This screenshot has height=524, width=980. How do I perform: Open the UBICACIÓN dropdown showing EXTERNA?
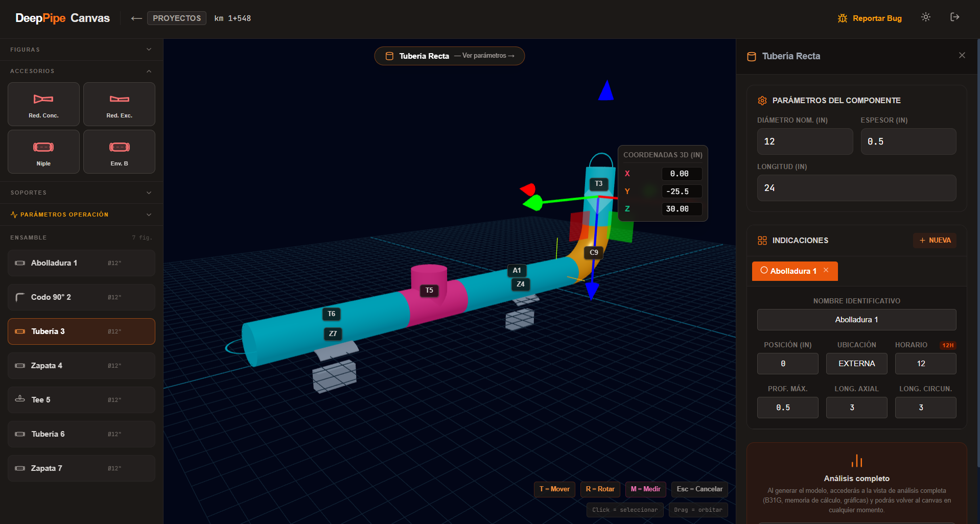(857, 364)
